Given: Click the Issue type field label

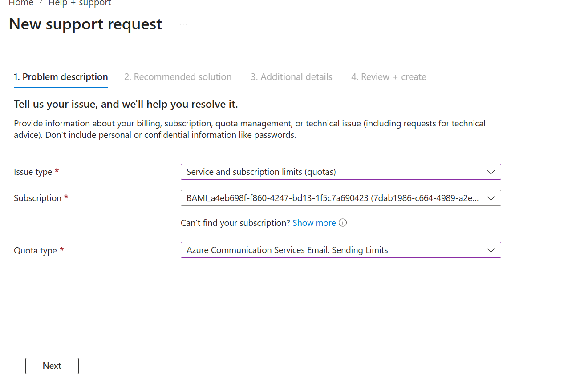Looking at the screenshot, I should [33, 172].
